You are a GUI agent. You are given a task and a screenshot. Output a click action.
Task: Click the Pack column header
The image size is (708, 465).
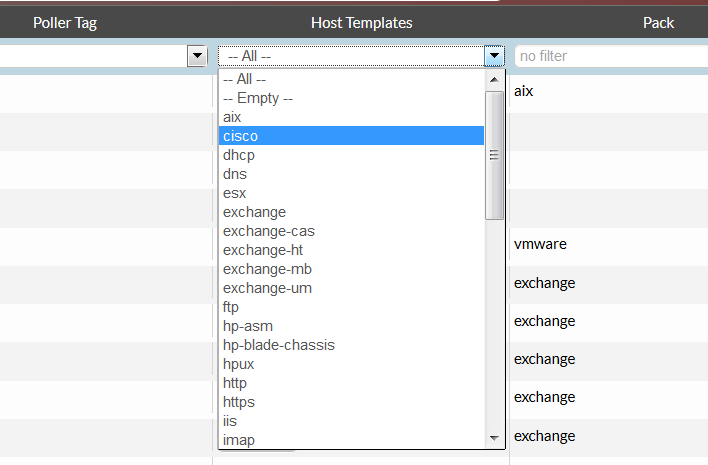658,22
